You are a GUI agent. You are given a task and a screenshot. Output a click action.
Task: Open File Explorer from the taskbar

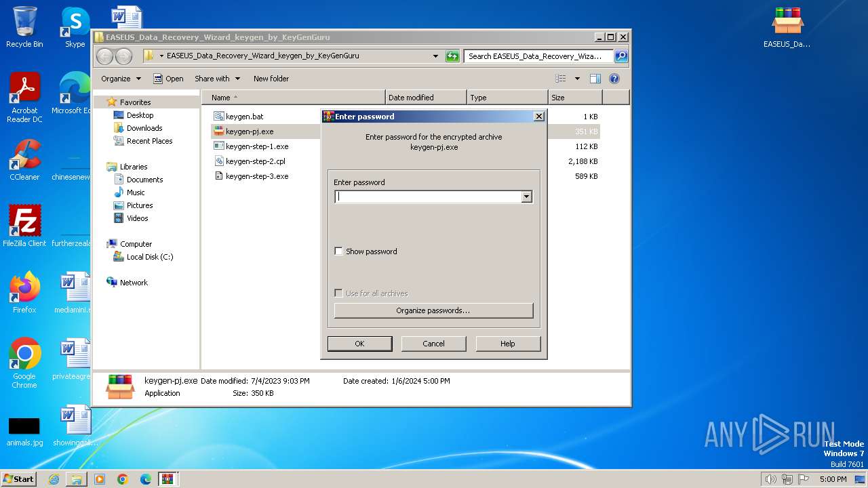[x=77, y=479]
